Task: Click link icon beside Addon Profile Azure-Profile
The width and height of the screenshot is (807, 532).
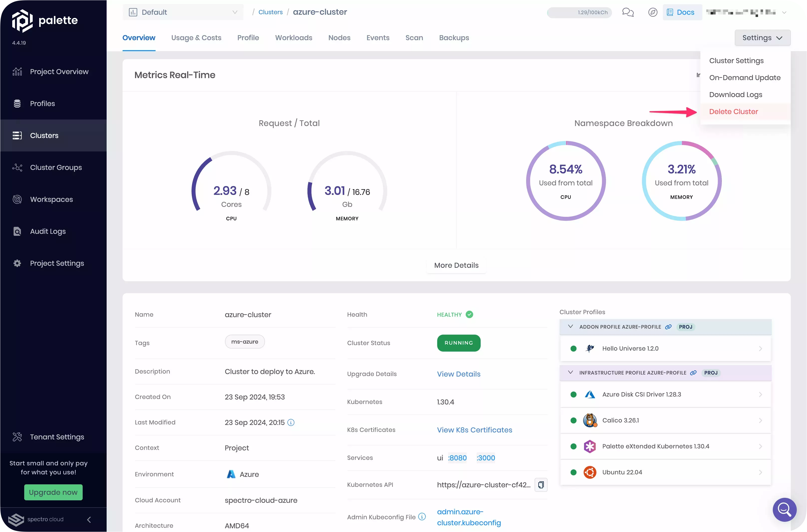Action: [668, 327]
